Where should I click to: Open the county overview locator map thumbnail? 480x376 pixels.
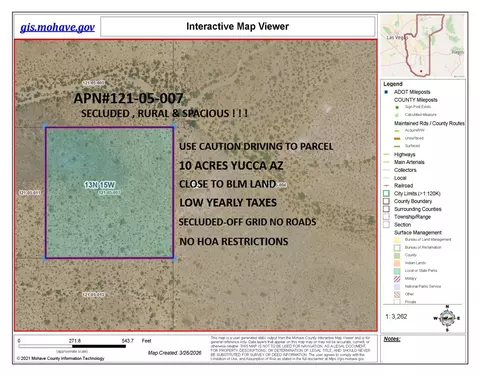[423, 46]
